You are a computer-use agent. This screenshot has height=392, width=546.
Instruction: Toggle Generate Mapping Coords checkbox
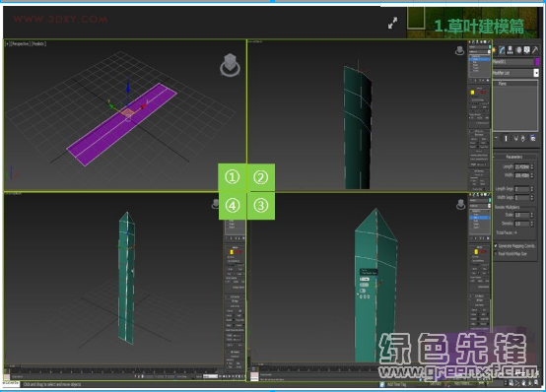pyautogui.click(x=496, y=246)
